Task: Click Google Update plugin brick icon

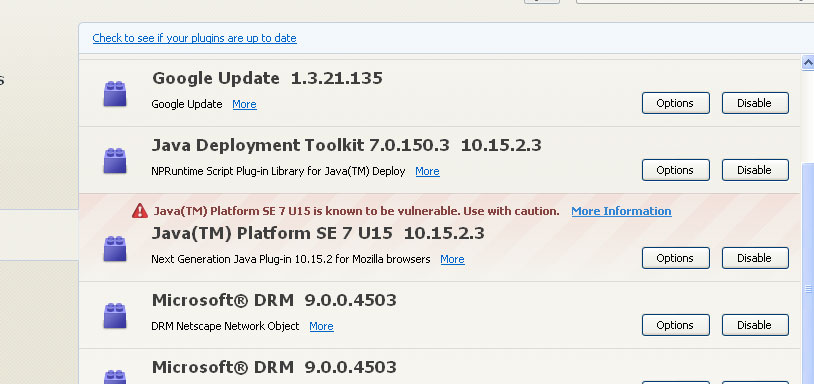Action: 115,93
